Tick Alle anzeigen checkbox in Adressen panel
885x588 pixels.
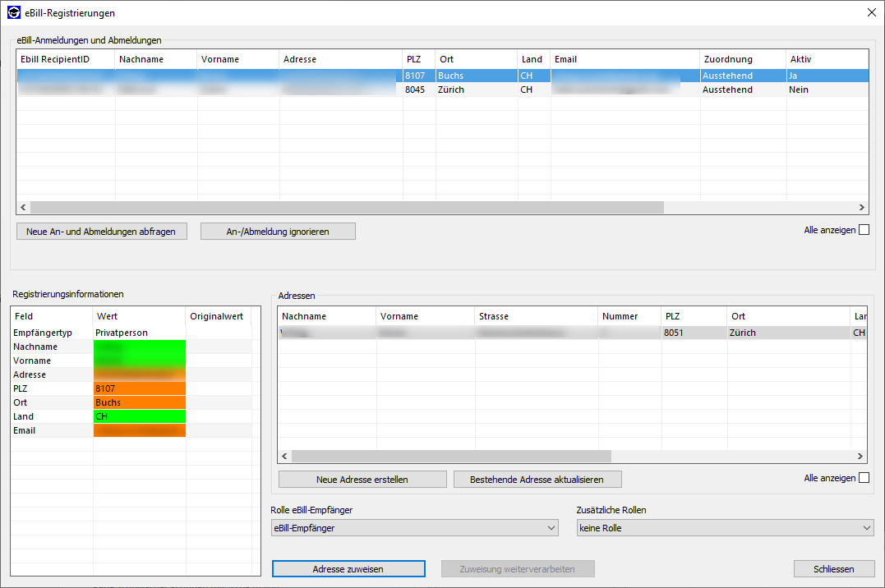click(864, 478)
